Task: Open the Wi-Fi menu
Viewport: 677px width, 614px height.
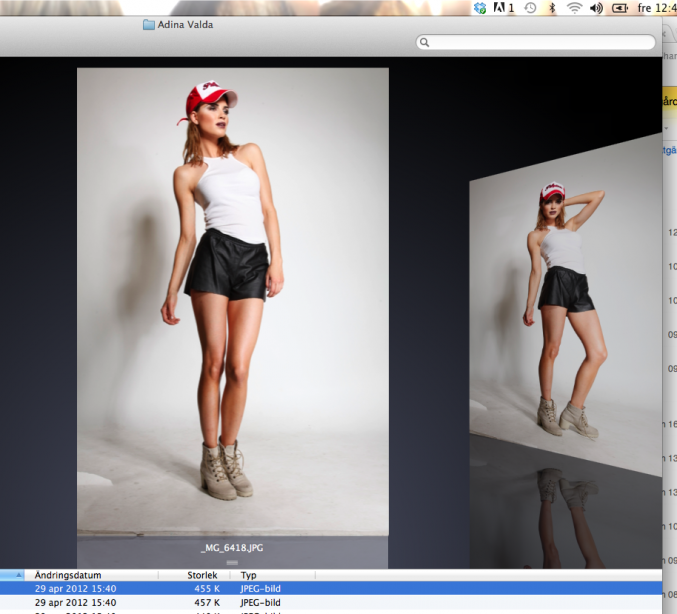Action: click(x=574, y=8)
